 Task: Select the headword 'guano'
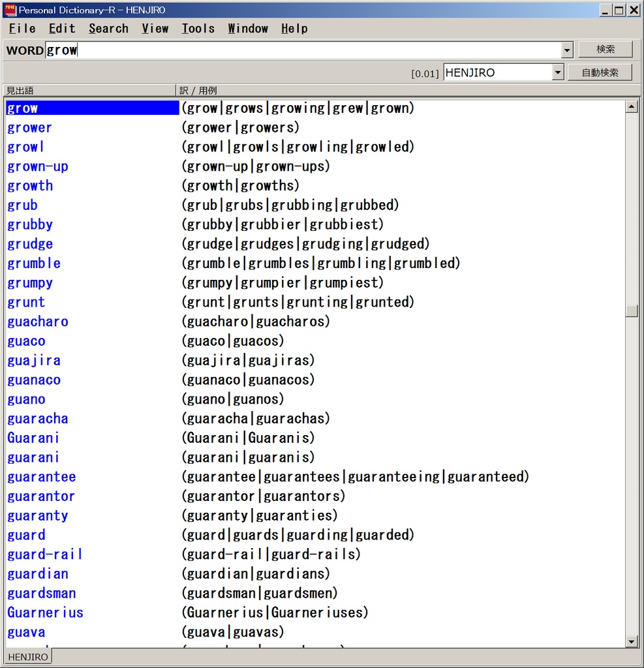(x=26, y=399)
